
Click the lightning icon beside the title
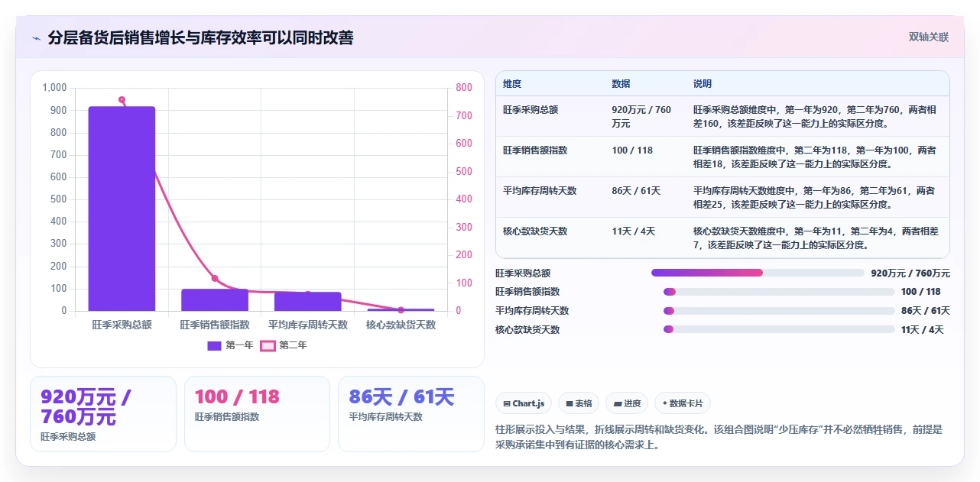(37, 38)
